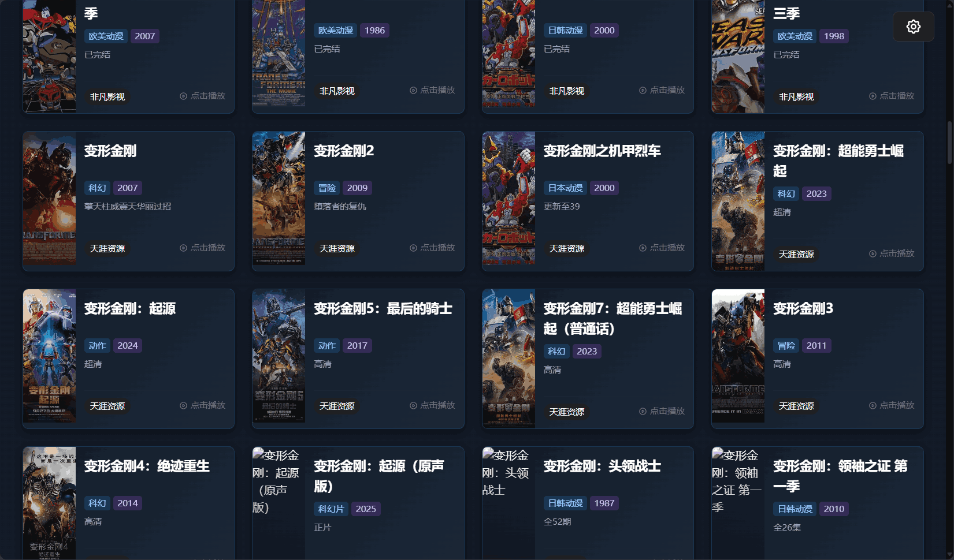Click the 天涯资源 tag on 变形金刚5
Viewport: 954px width, 560px height.
pyautogui.click(x=337, y=406)
